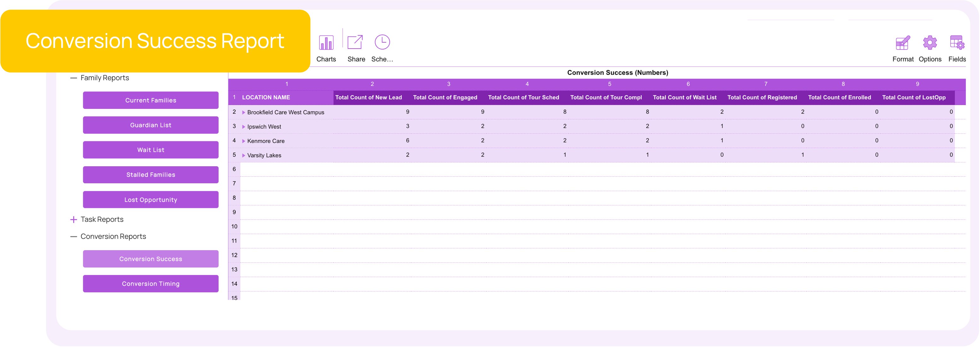Viewport: 980px width, 347px height.
Task: Open the Lost Opportunity report
Action: click(x=151, y=200)
